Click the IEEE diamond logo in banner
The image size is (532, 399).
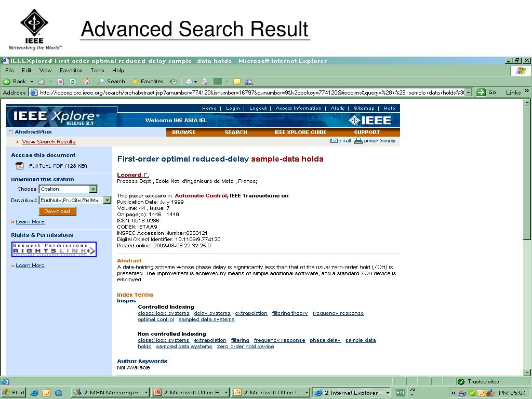(354, 120)
